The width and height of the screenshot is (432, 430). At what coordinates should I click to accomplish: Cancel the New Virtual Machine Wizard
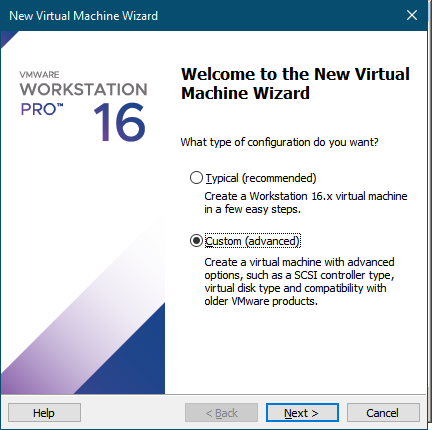[383, 413]
